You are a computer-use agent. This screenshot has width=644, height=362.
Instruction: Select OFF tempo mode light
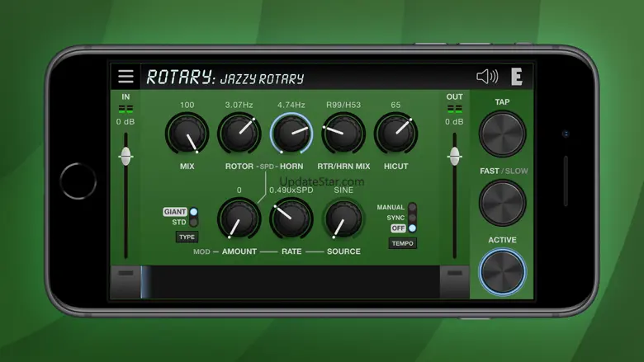[x=412, y=228]
